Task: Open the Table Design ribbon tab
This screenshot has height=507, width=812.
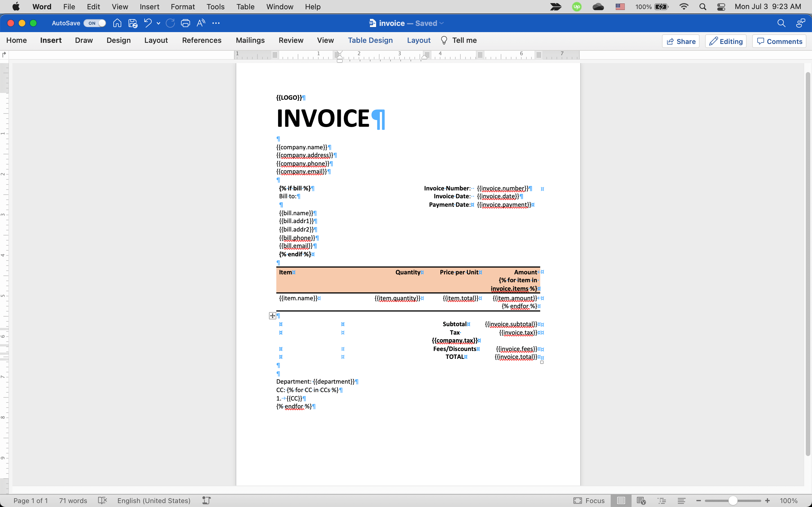Action: click(x=370, y=40)
